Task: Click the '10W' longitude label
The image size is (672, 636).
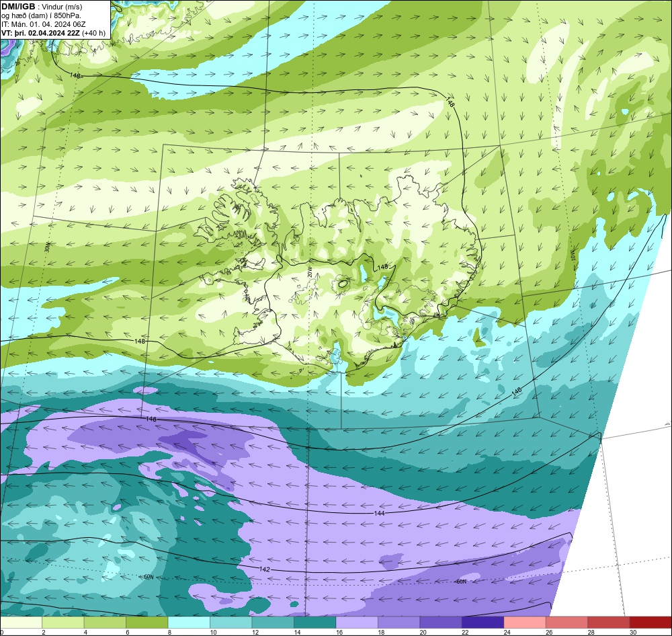Action: [573, 255]
